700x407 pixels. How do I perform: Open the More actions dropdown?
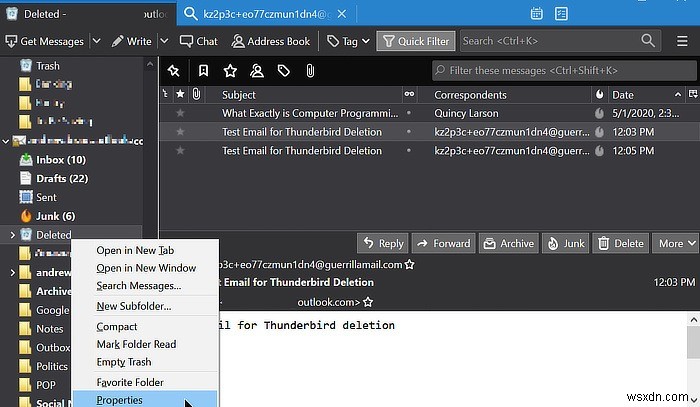[676, 243]
